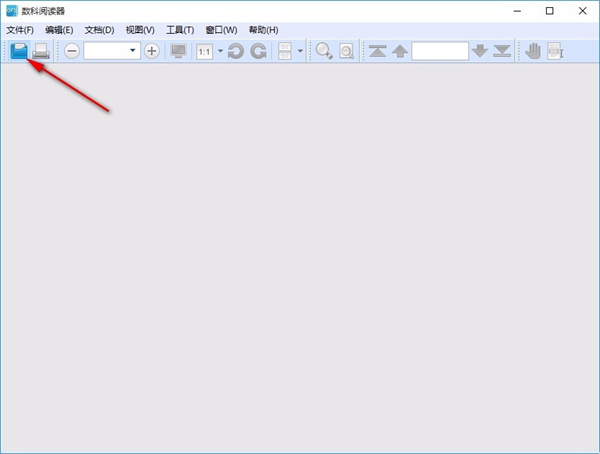This screenshot has width=600, height=454.
Task: Open the 1:1 view mode dropdown arrow
Action: click(220, 51)
